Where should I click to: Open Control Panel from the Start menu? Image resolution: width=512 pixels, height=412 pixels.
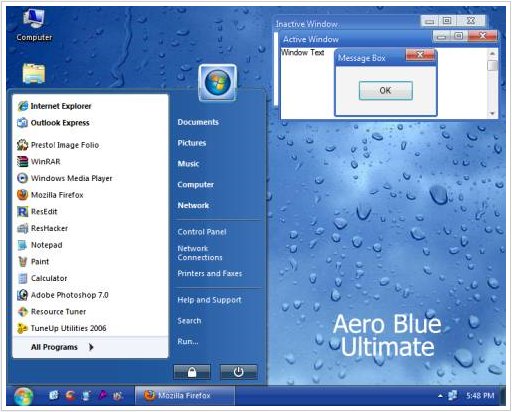click(x=202, y=232)
